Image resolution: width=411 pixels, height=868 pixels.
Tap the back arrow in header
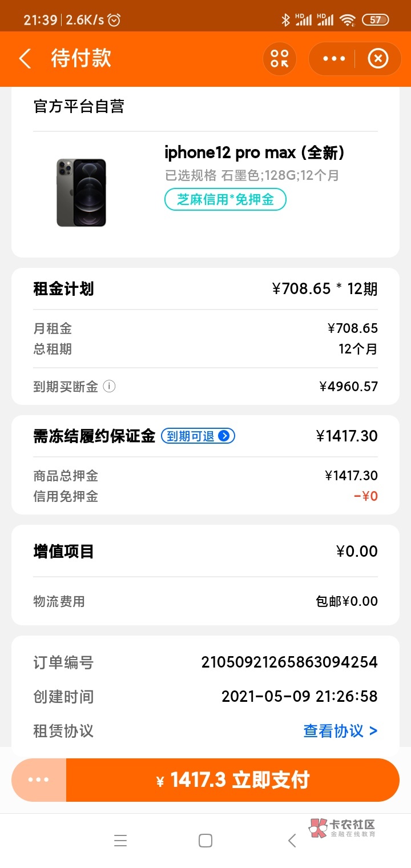tap(25, 59)
